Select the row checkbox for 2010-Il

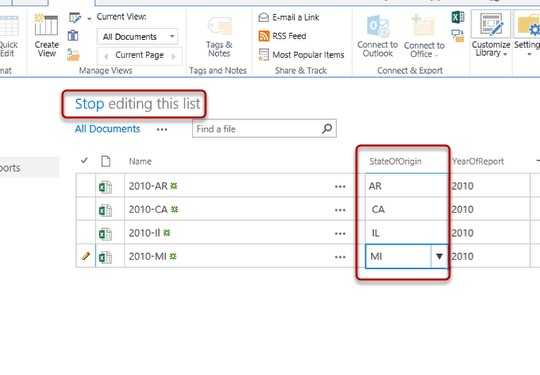(86, 233)
